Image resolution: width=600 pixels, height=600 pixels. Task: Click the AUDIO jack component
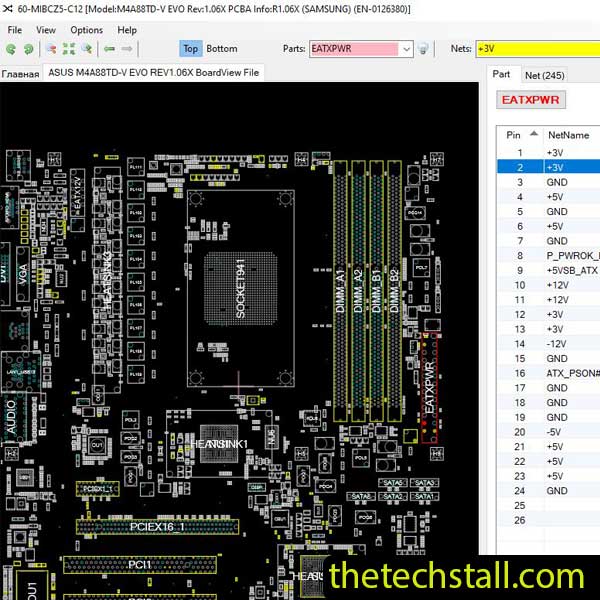click(13, 417)
